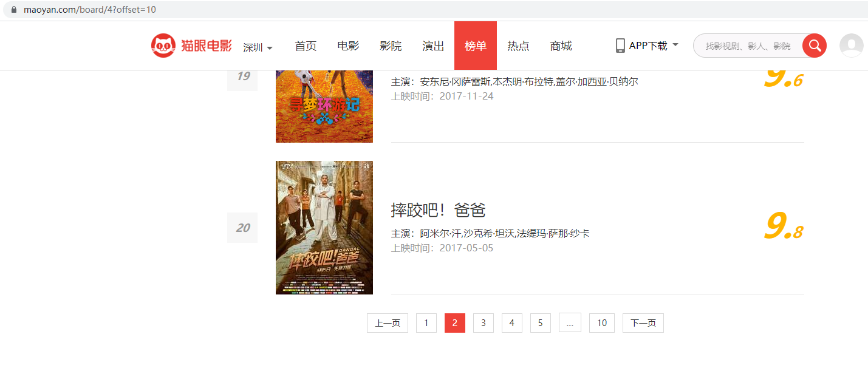Open the 影院 navigation tab

[391, 46]
